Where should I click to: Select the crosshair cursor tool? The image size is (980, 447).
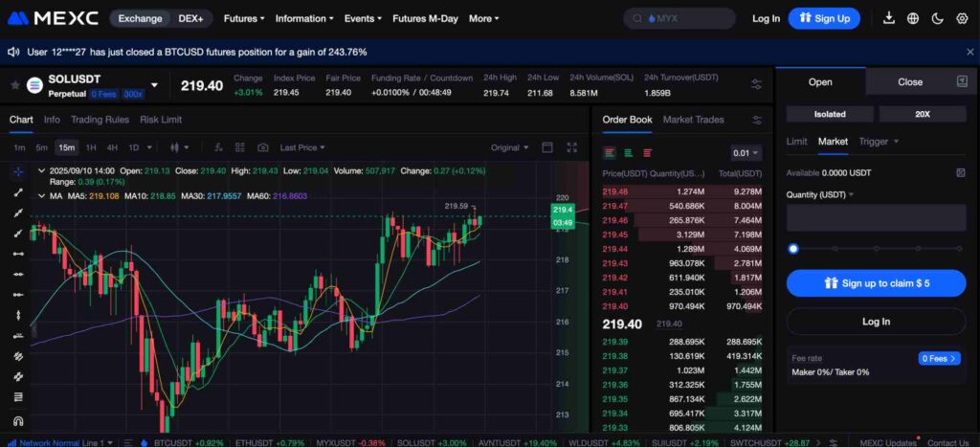18,172
